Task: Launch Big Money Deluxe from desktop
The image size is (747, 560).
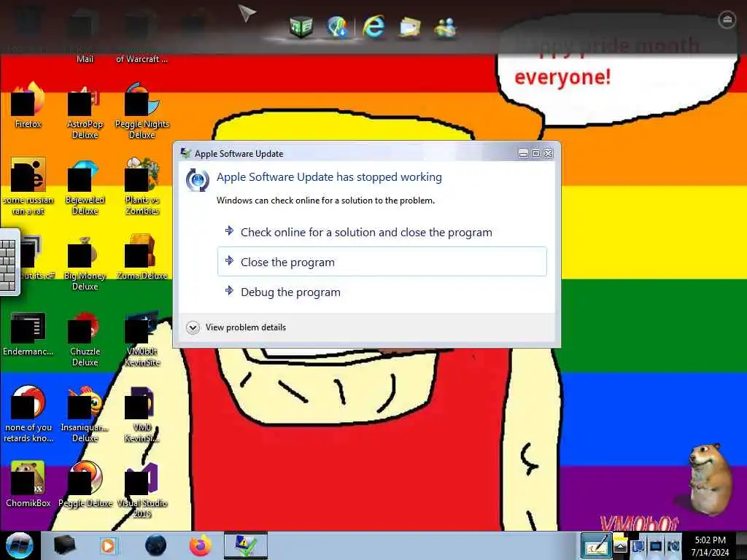Action: coord(85,262)
